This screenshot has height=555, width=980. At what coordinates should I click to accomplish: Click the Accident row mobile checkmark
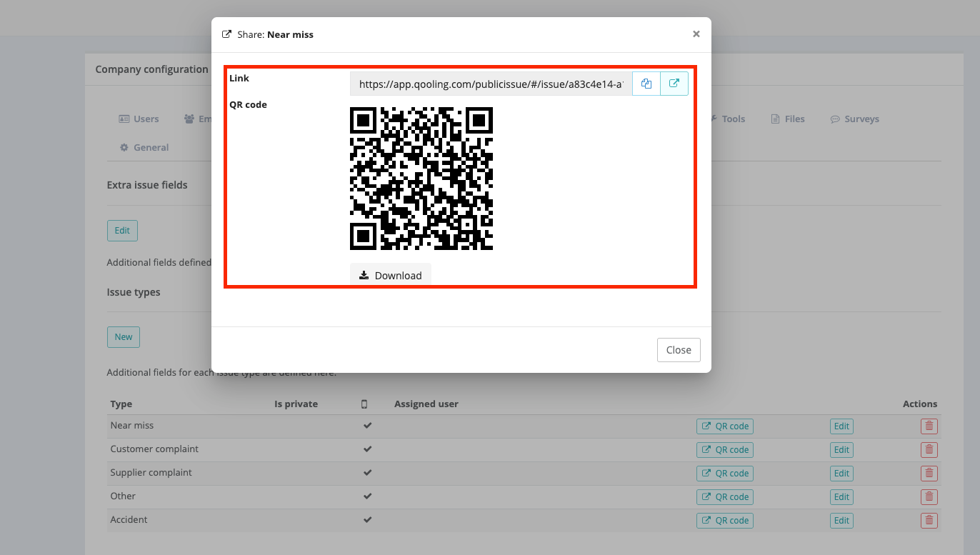368,520
